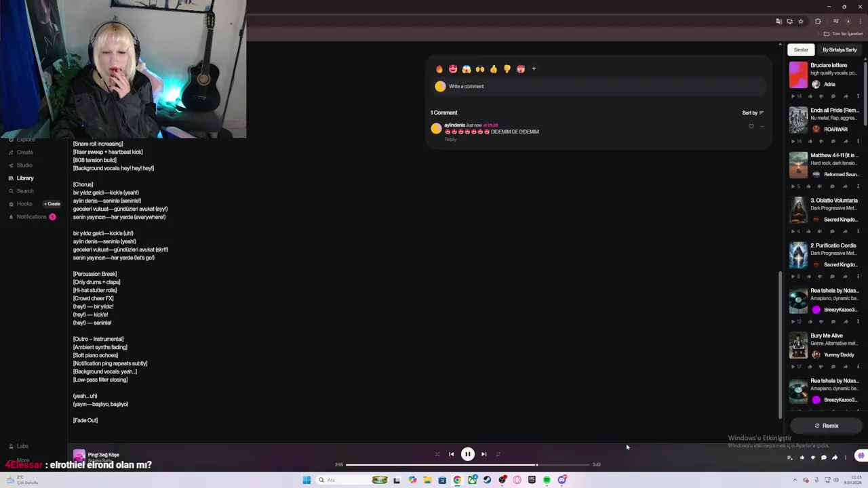Open Hooks in the sidebar
This screenshot has width=868, height=488.
click(x=20, y=204)
